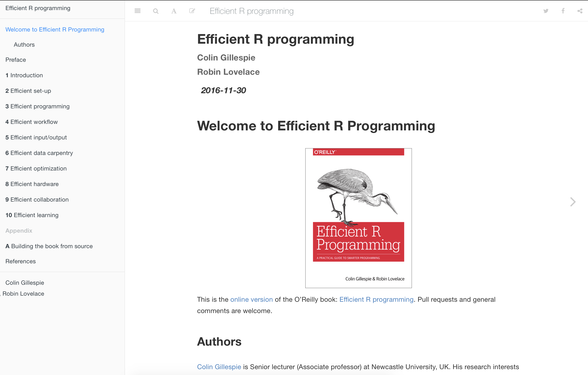Click the toolbar title Efficient R programming
Screen dimensions: 588x375
pyautogui.click(x=251, y=11)
